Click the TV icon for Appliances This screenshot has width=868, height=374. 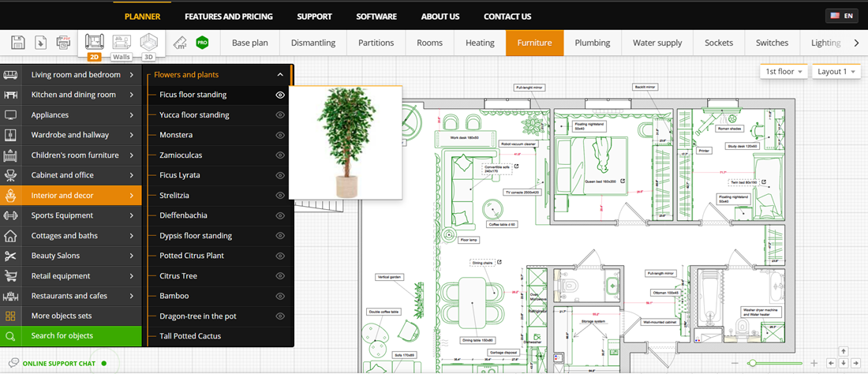coord(10,115)
